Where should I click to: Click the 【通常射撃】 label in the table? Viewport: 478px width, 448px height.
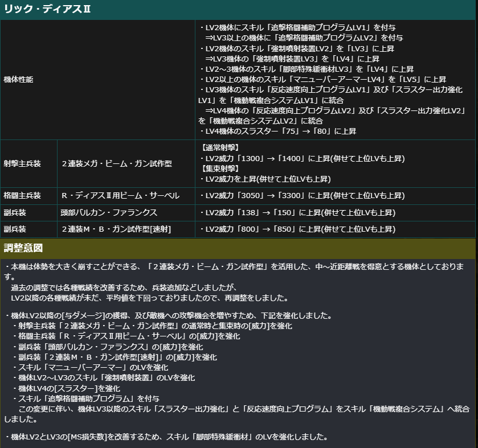pyautogui.click(x=219, y=147)
